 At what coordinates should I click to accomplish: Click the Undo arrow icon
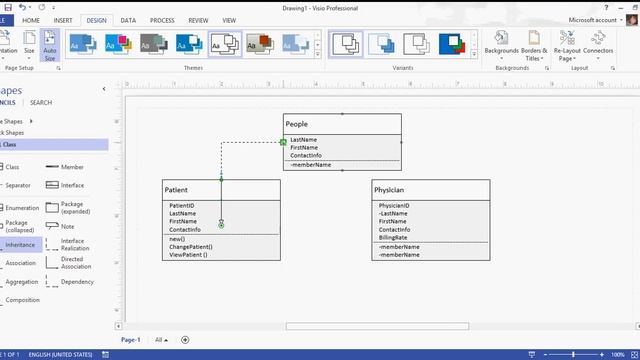(22, 7)
